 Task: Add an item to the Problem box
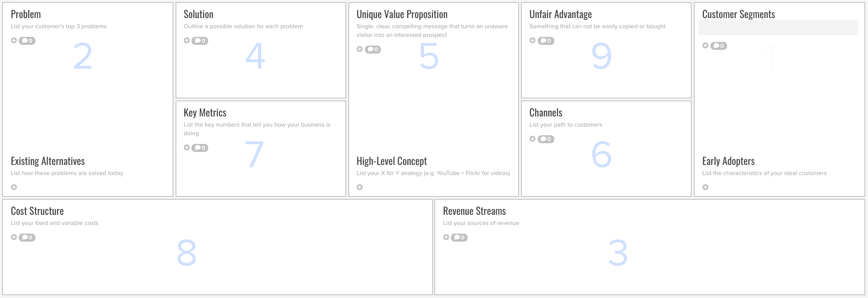(14, 41)
